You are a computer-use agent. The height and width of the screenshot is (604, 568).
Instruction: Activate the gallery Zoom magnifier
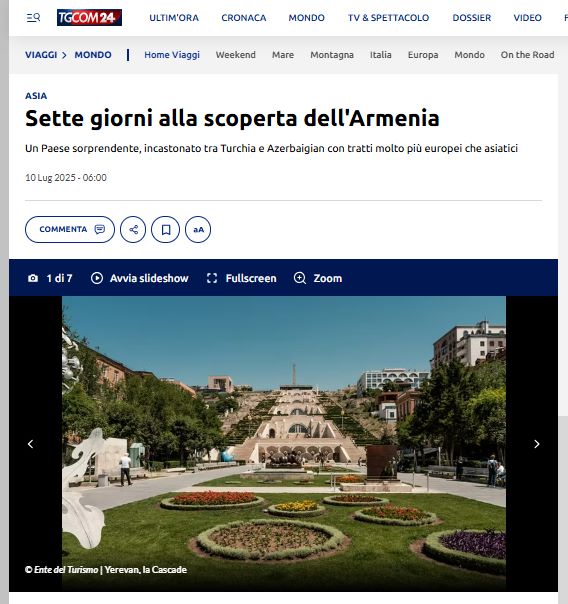pyautogui.click(x=318, y=278)
